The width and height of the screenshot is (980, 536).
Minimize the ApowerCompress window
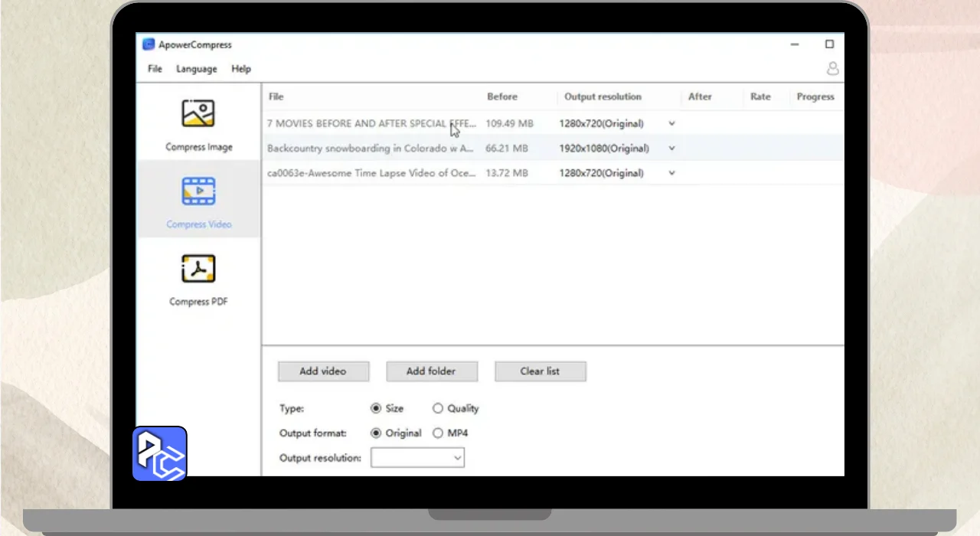click(x=795, y=44)
